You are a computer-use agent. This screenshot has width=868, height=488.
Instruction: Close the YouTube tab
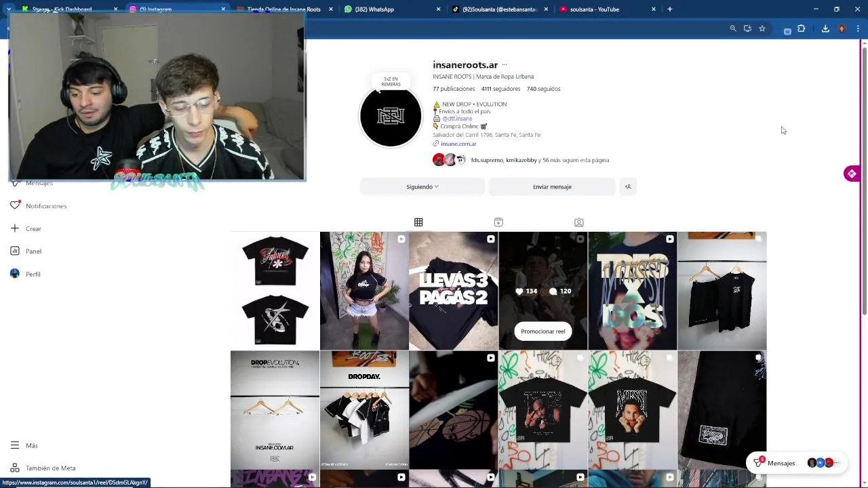(x=654, y=9)
